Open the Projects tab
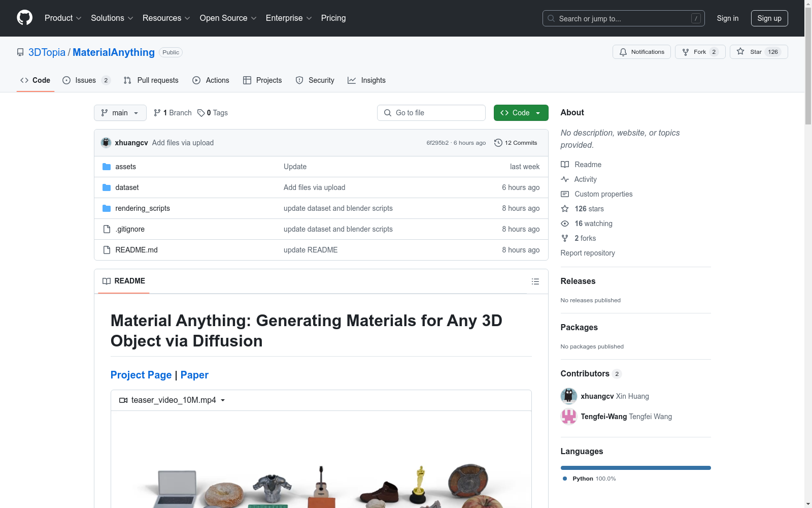The width and height of the screenshot is (812, 508). click(262, 80)
